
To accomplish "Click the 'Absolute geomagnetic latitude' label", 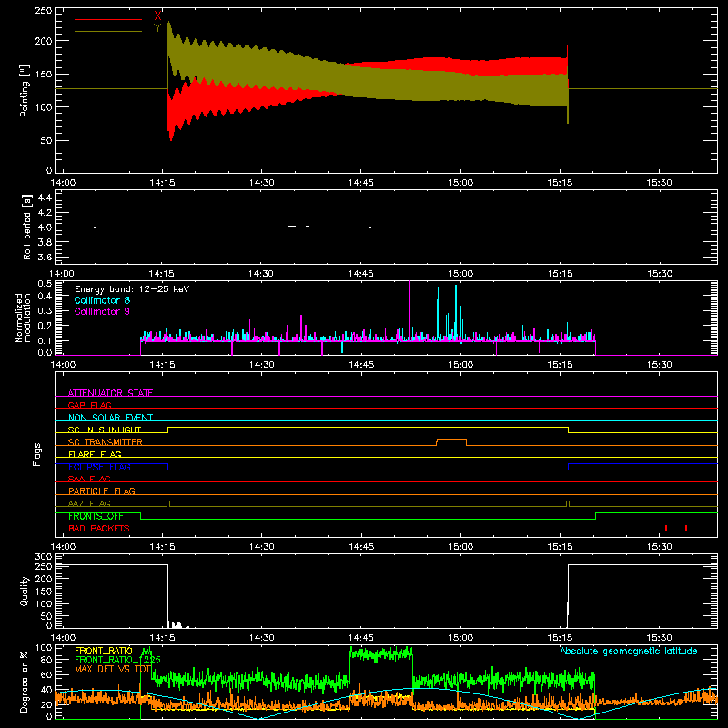I will tap(629, 652).
